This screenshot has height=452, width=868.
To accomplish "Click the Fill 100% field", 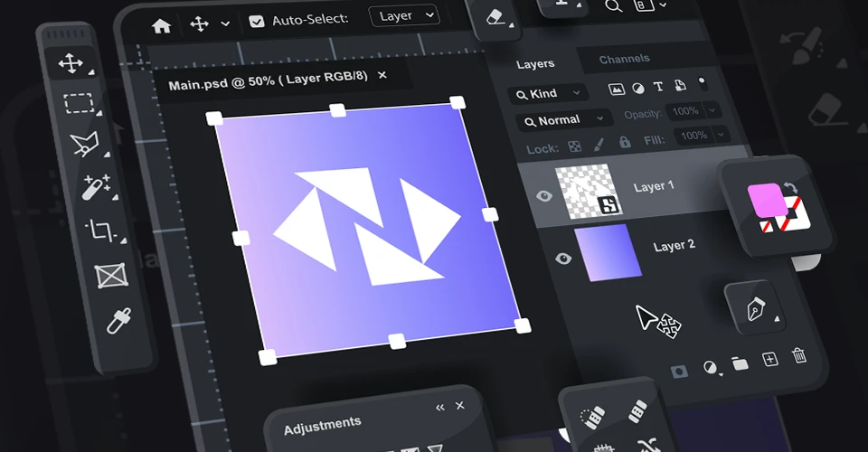I will (x=693, y=136).
